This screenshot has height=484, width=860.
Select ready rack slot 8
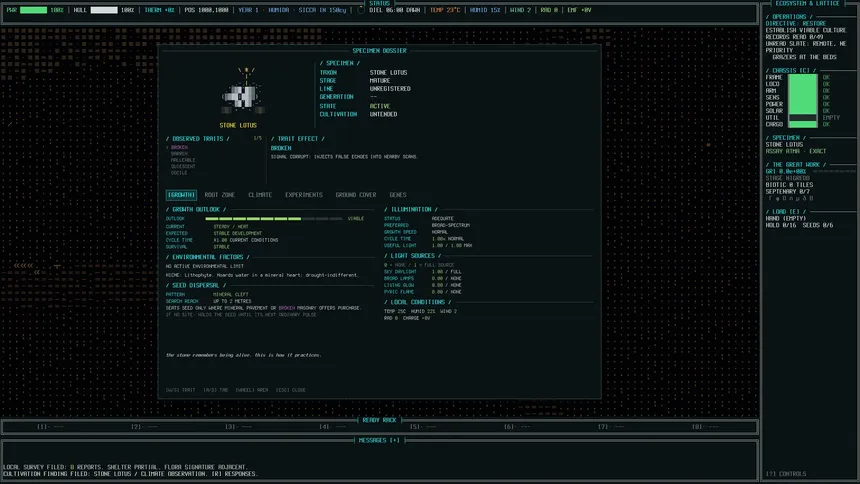[705, 426]
